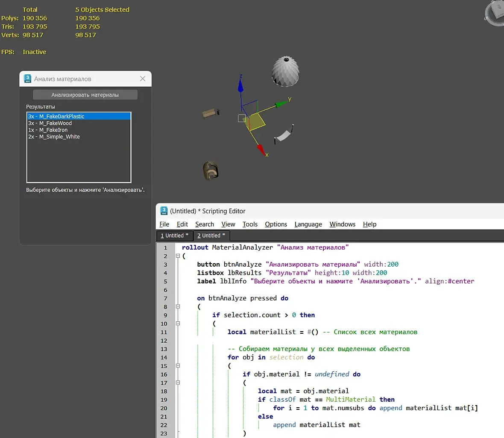Open the Tools menu in Scripting Editor
504x438 pixels.
pyautogui.click(x=250, y=224)
